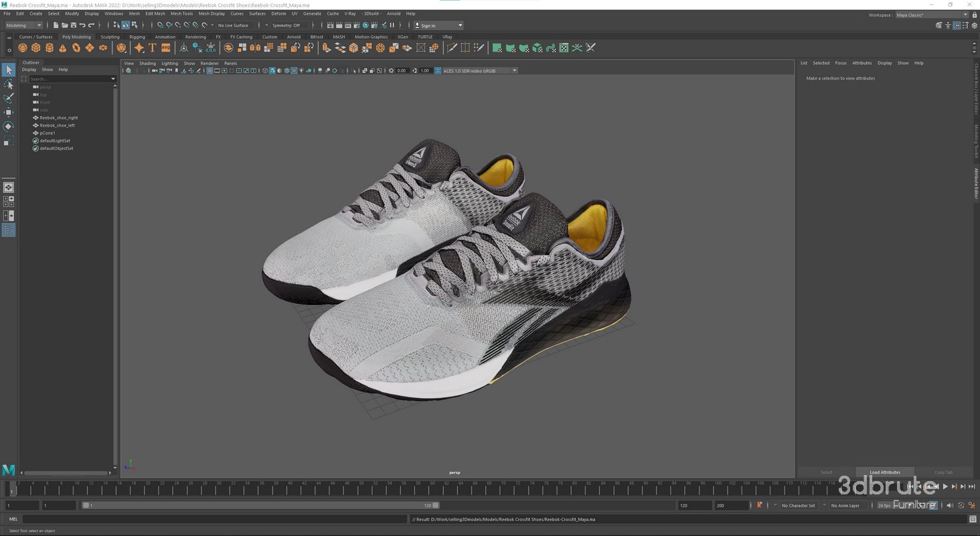The width and height of the screenshot is (980, 536).
Task: Open the Outliner search filter dropdown
Action: tap(112, 78)
